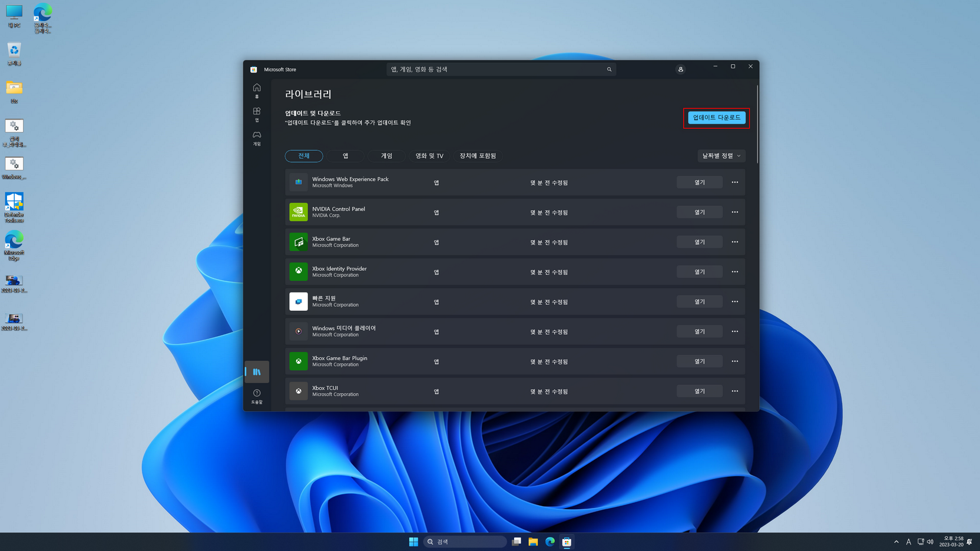Select the 앱 filter tab
This screenshot has width=980, height=551.
pos(346,156)
